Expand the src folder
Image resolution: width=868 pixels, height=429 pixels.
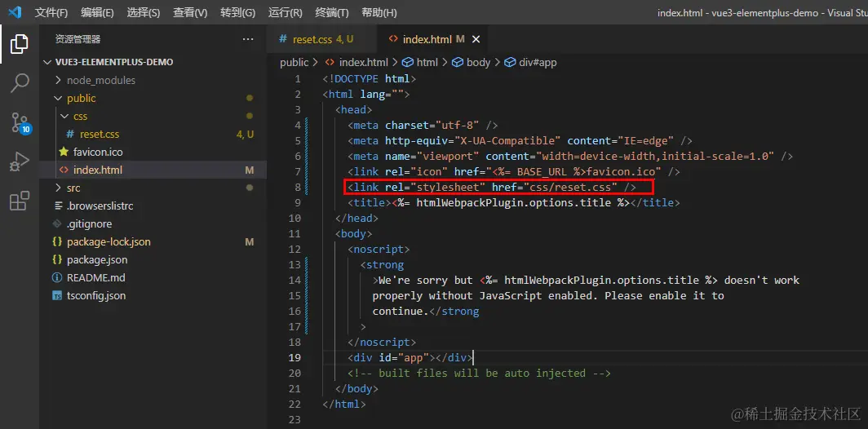[153, 188]
